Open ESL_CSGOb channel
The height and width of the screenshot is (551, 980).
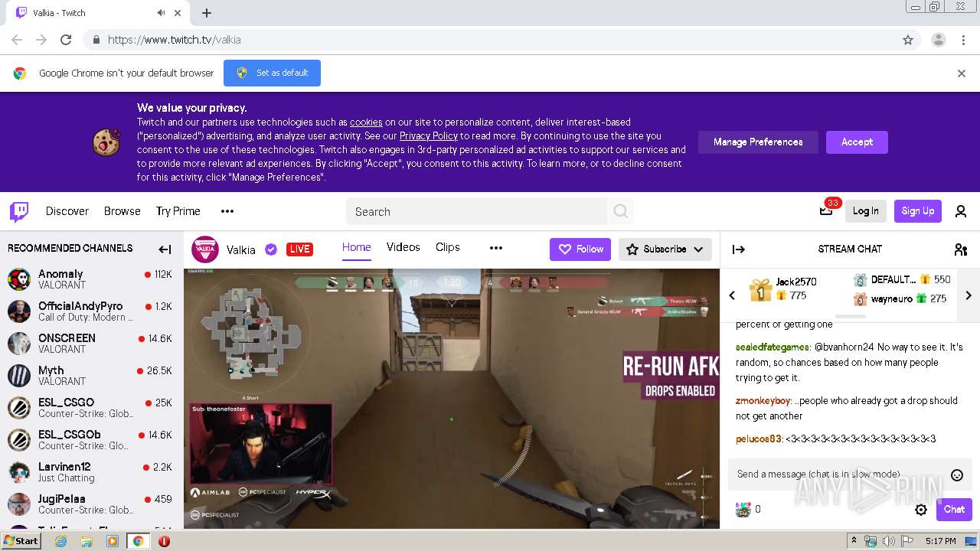tap(92, 440)
